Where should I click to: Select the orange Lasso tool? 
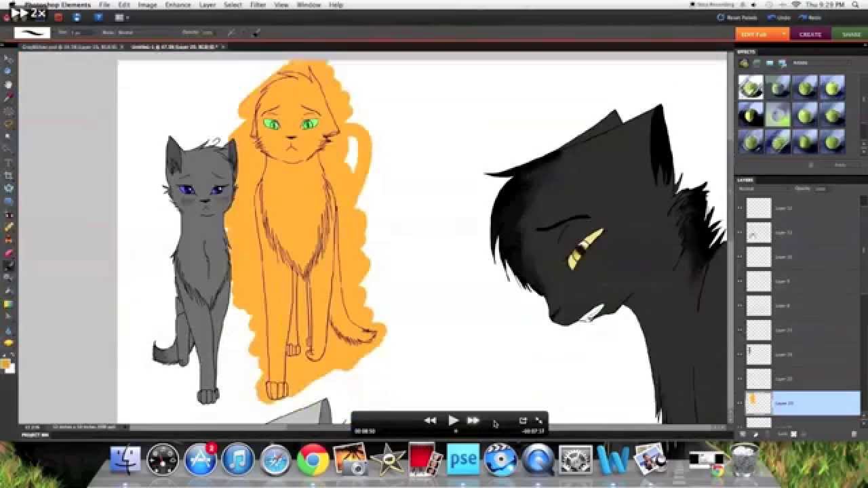9,123
